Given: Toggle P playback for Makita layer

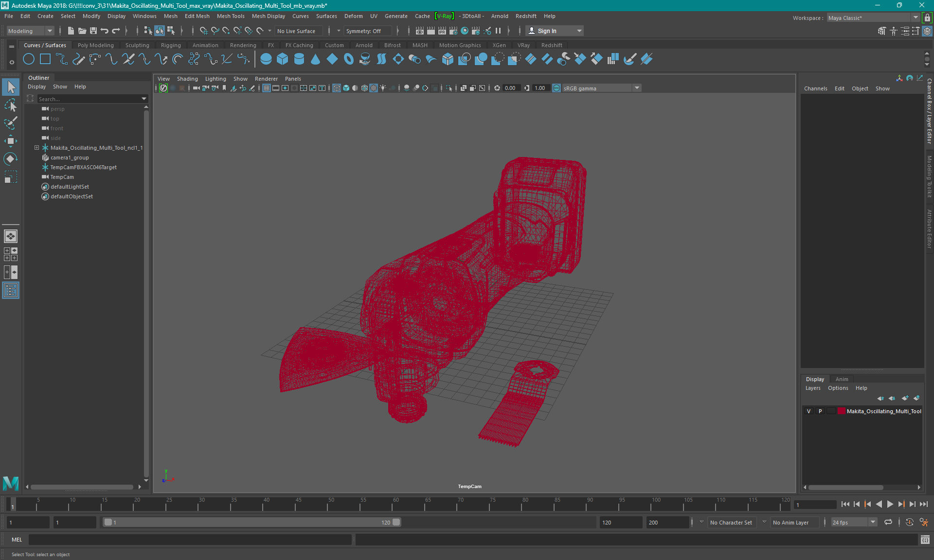Looking at the screenshot, I should click(x=820, y=411).
